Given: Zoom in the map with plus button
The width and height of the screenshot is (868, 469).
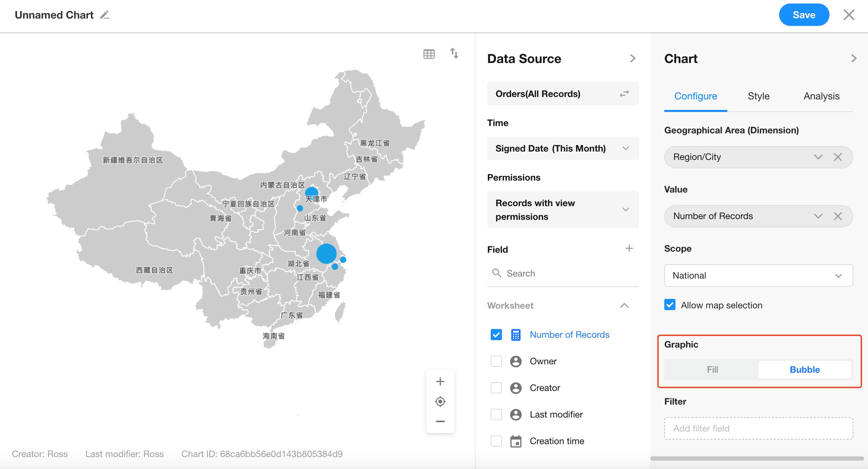Looking at the screenshot, I should 440,381.
